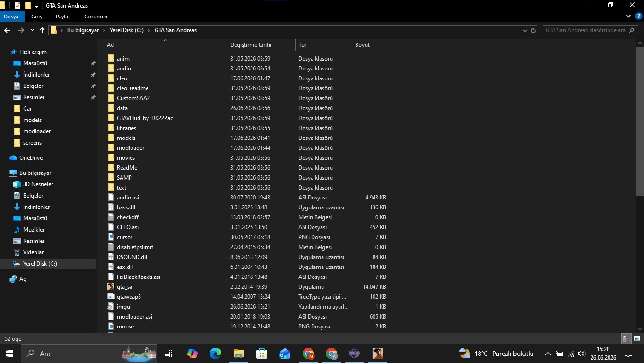Image resolution: width=644 pixels, height=363 pixels.
Task: Open the Dosya menu
Action: click(11, 17)
